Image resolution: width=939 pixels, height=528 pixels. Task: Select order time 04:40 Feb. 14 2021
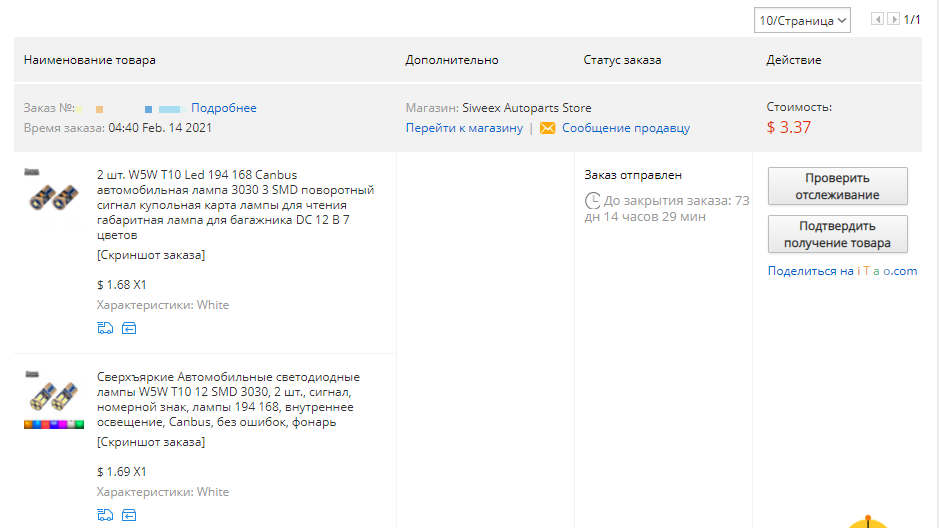pos(160,128)
